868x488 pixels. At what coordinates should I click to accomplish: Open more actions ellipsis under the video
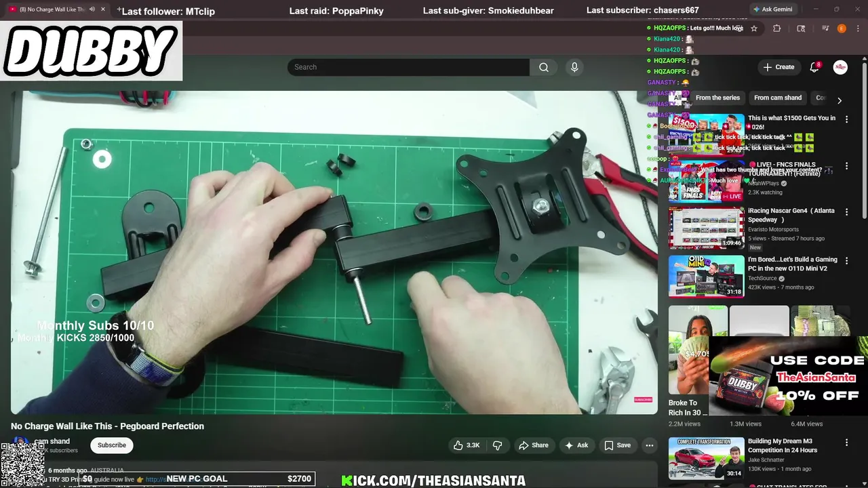650,445
